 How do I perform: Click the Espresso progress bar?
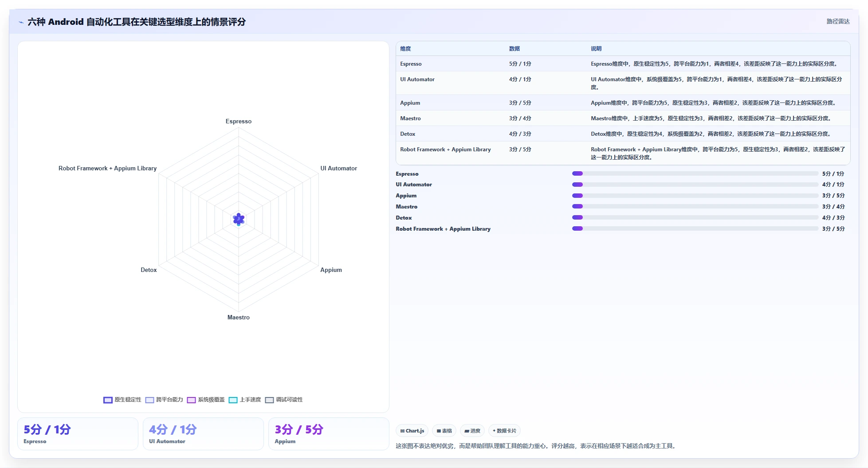point(695,173)
